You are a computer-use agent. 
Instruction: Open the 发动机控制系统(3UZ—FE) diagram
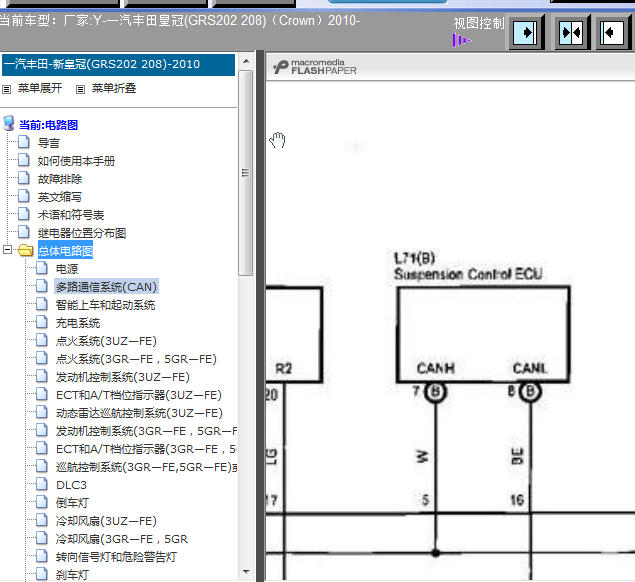[123, 377]
